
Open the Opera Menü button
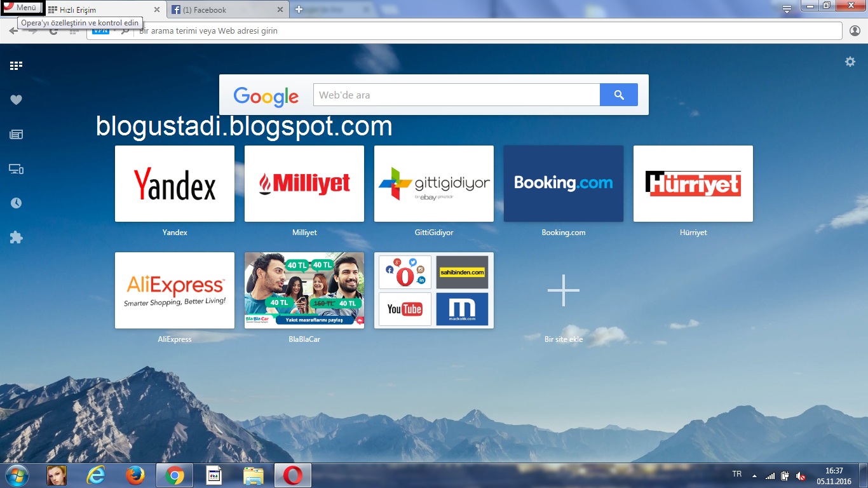click(21, 8)
